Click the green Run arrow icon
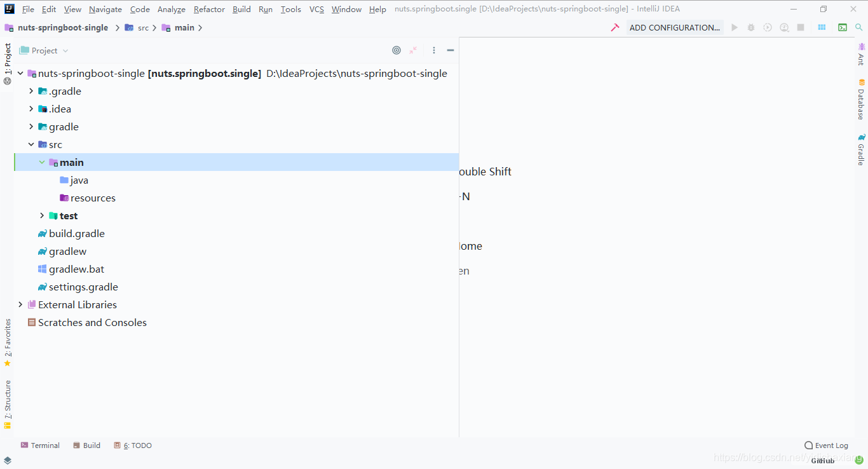868x469 pixels. 735,27
